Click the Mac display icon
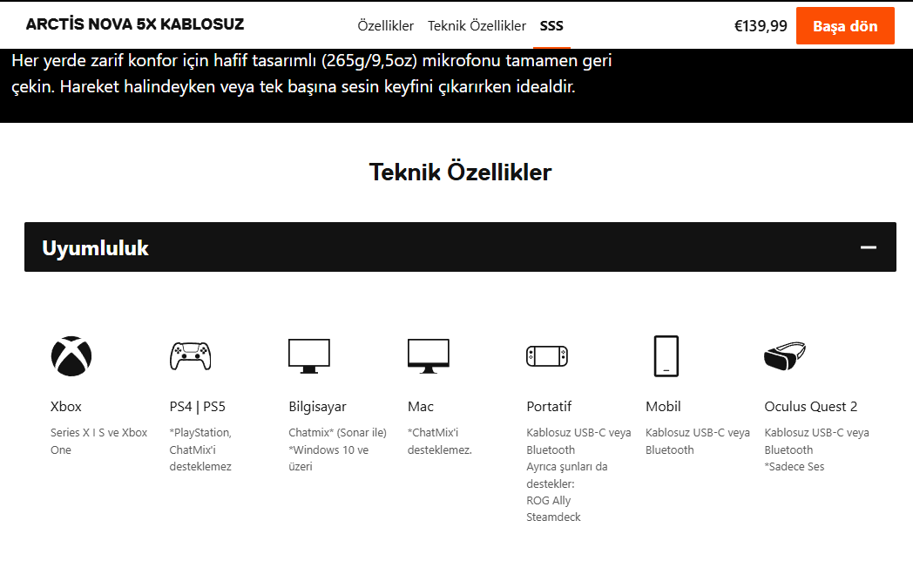 pyautogui.click(x=429, y=355)
